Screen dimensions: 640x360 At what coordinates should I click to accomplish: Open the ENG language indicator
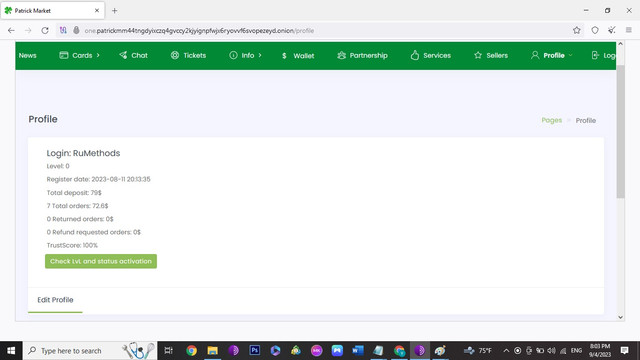[576, 351]
